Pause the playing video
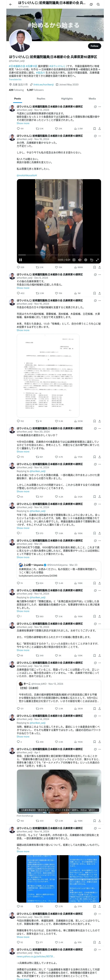The image size is (110, 980). point(21,260)
